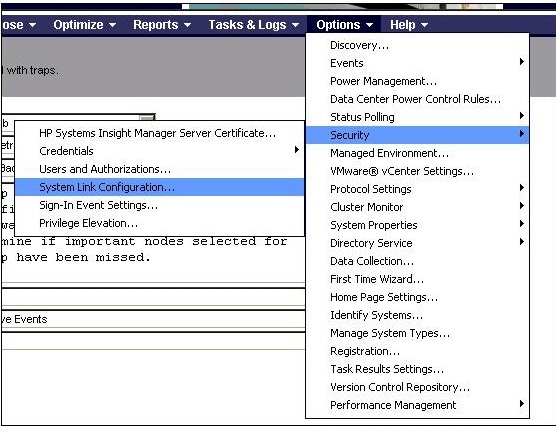This screenshot has width=556, height=426.
Task: Open Manage System Types...
Action: click(417, 333)
